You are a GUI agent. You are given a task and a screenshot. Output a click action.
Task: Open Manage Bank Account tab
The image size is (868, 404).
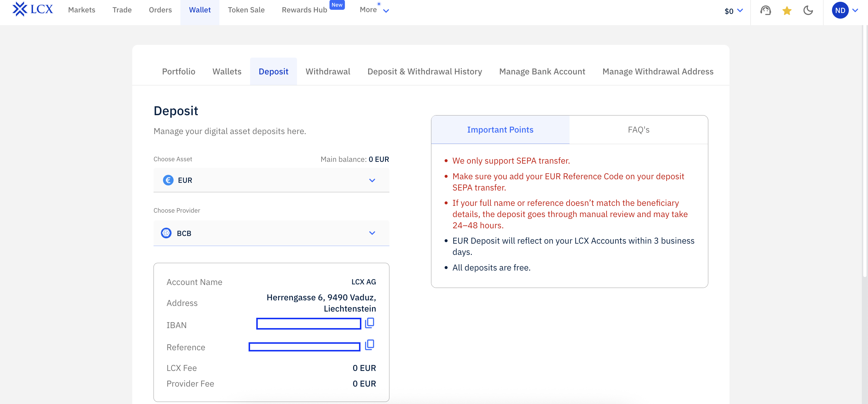click(542, 71)
